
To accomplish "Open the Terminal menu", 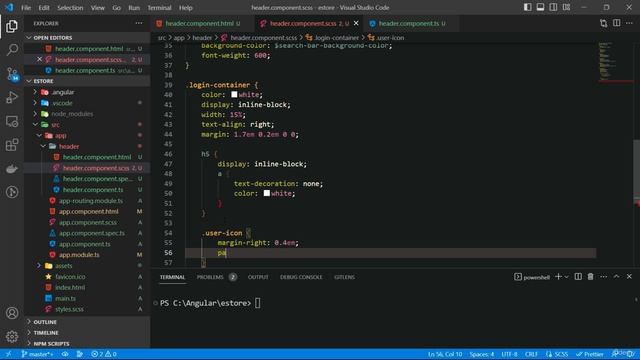I will [159, 7].
